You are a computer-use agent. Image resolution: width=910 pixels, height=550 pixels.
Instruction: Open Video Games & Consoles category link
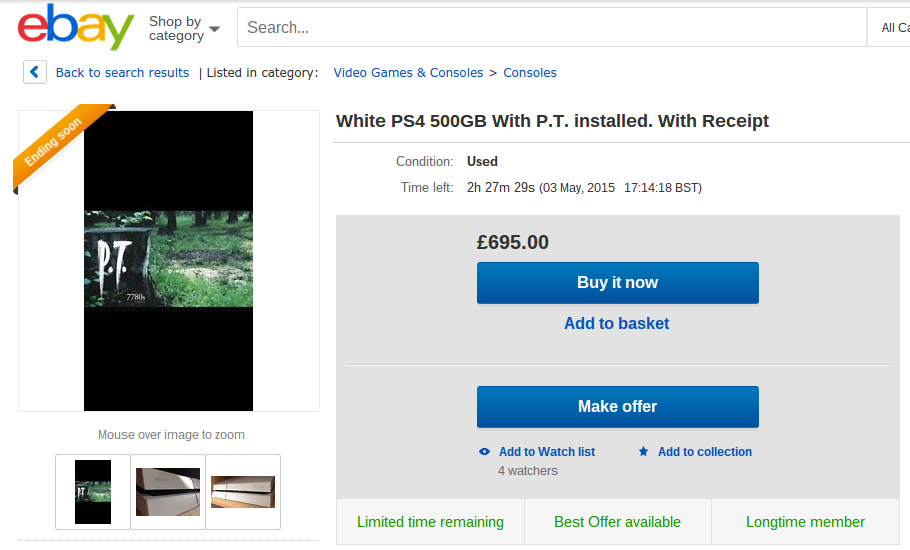(408, 72)
